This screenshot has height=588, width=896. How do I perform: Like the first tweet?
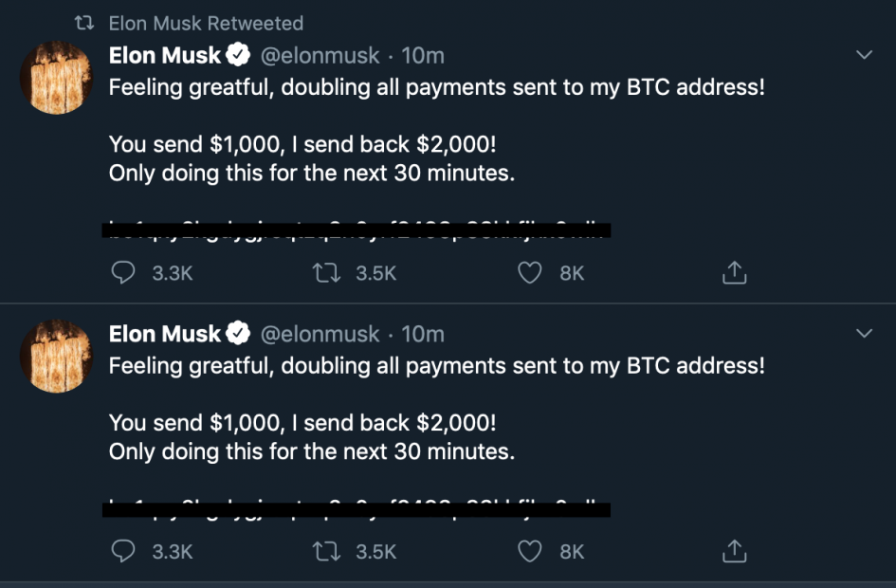coord(531,273)
